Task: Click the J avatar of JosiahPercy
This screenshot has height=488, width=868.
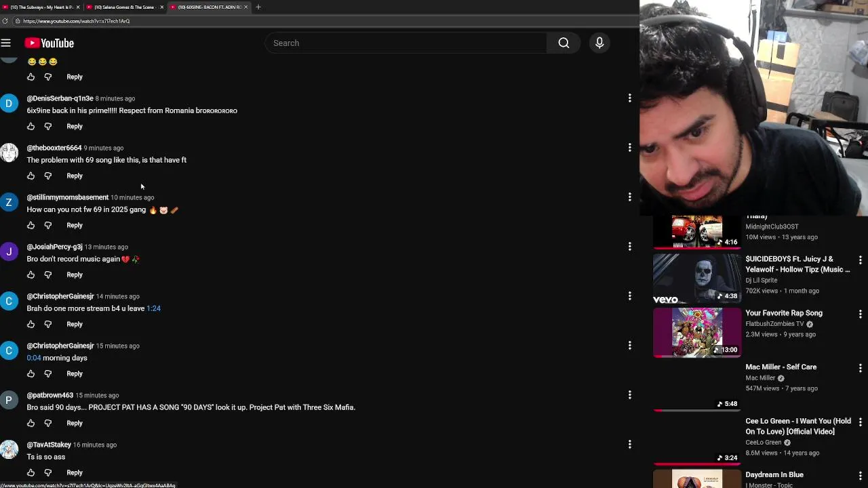Action: click(x=9, y=251)
